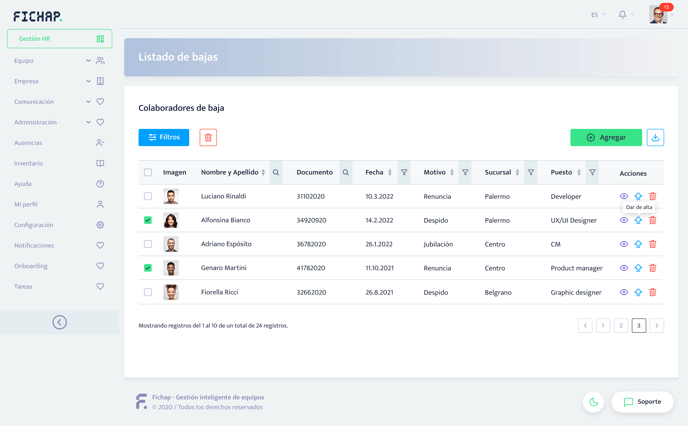This screenshot has height=426, width=688.
Task: Open Configuración in the sidebar
Action: (x=60, y=225)
